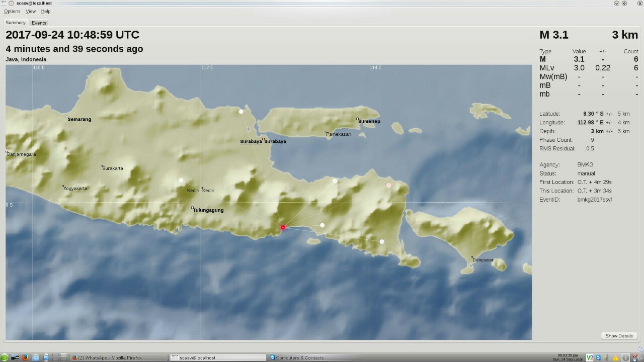The height and width of the screenshot is (362, 644).
Task: Launch Firefox from the taskbar quick-launch
Action: pyautogui.click(x=25, y=357)
